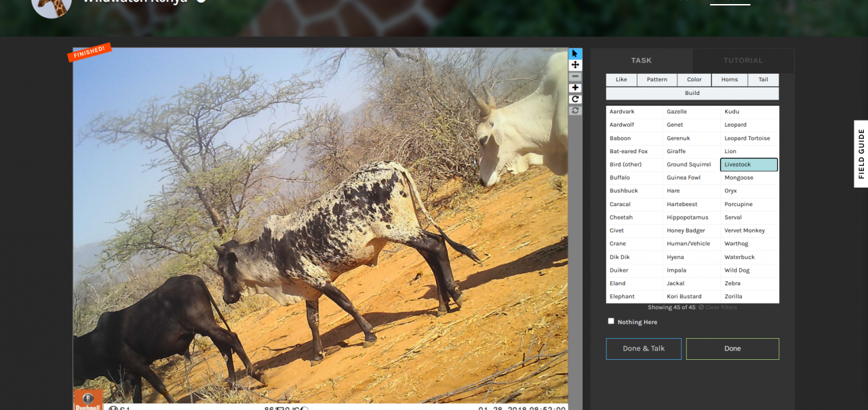Select the pointer annotation tool
868x410 pixels.
coord(575,54)
